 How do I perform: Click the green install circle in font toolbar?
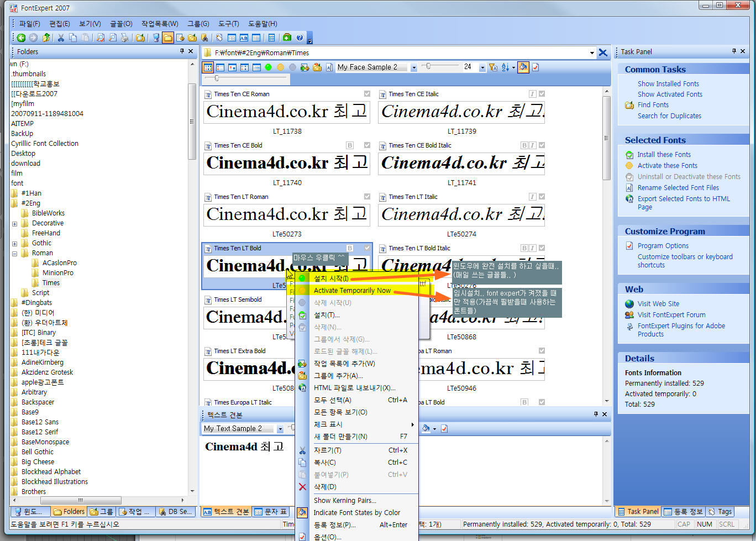point(269,67)
